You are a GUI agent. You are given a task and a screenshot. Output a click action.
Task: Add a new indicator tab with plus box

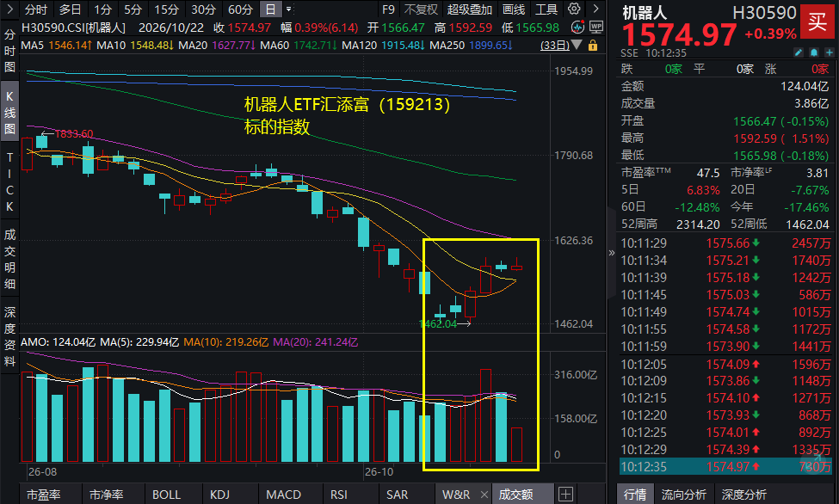point(565,494)
